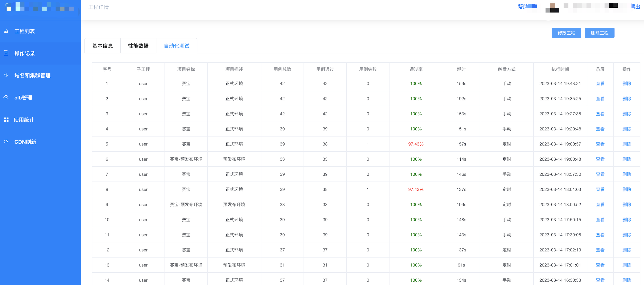This screenshot has width=644, height=285.
Task: Open 操作记录 in the sidebar
Action: tap(24, 53)
